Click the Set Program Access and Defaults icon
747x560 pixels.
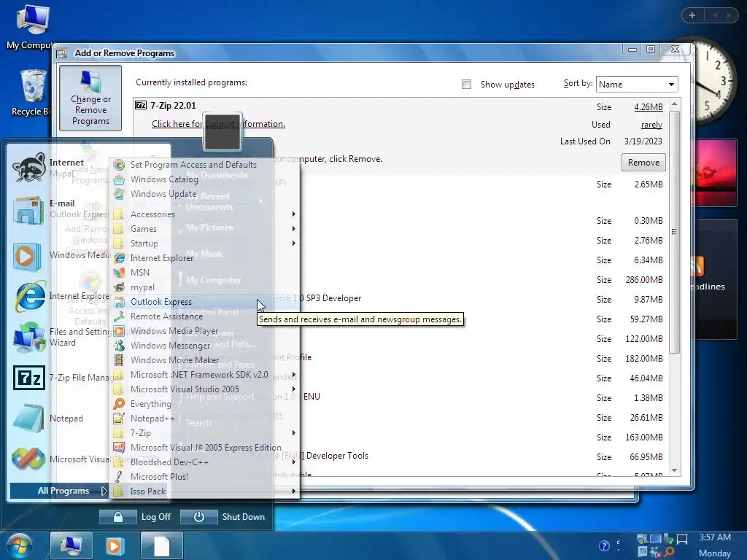pos(119,165)
